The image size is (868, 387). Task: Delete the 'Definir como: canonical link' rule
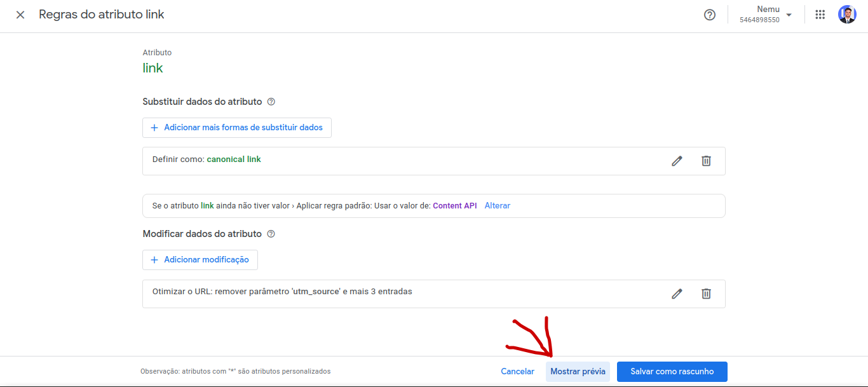[x=706, y=161]
